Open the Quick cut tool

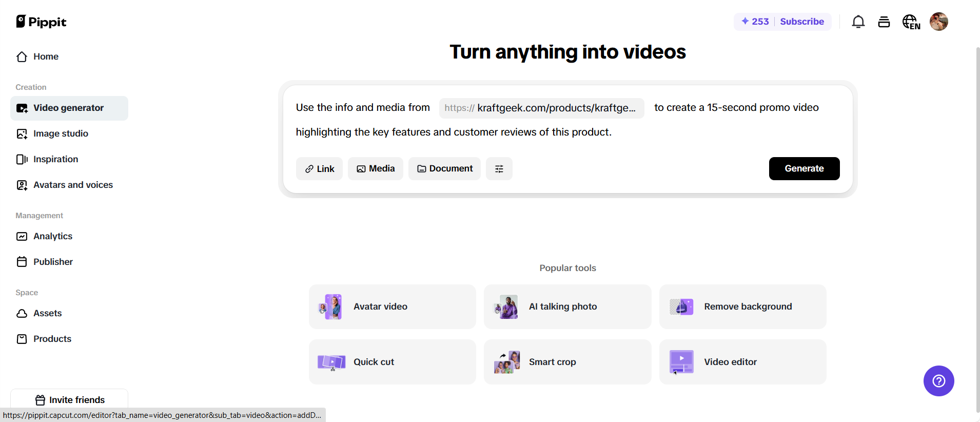[393, 362]
